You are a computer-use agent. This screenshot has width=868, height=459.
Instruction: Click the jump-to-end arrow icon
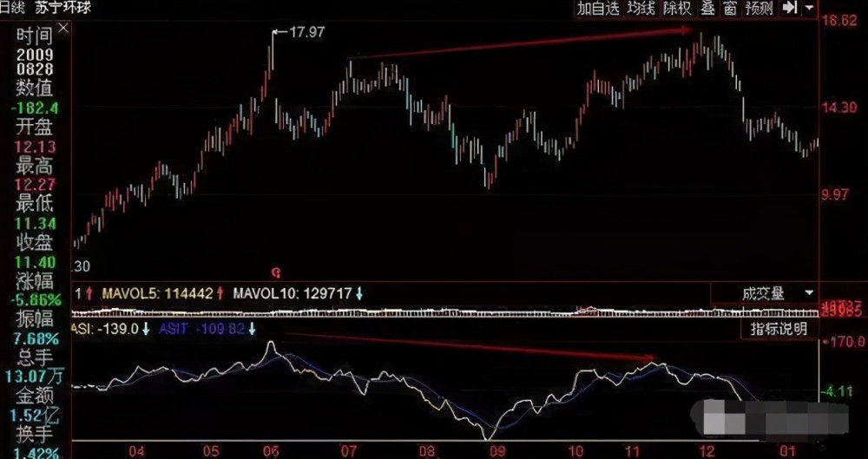pos(789,9)
